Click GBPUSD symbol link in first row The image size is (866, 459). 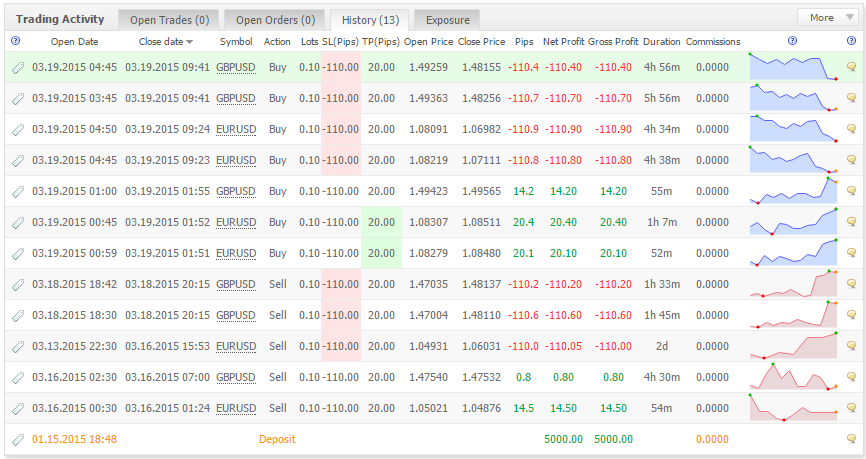tap(236, 67)
